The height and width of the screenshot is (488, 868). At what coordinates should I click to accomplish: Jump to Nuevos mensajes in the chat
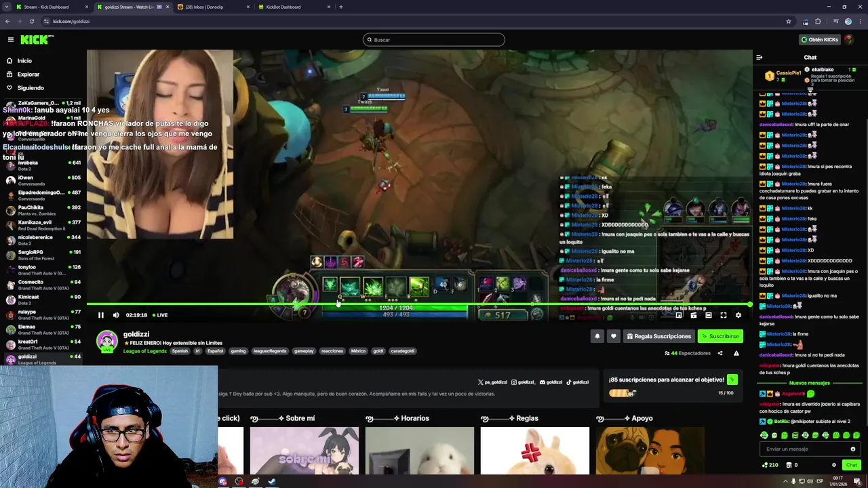click(x=810, y=383)
